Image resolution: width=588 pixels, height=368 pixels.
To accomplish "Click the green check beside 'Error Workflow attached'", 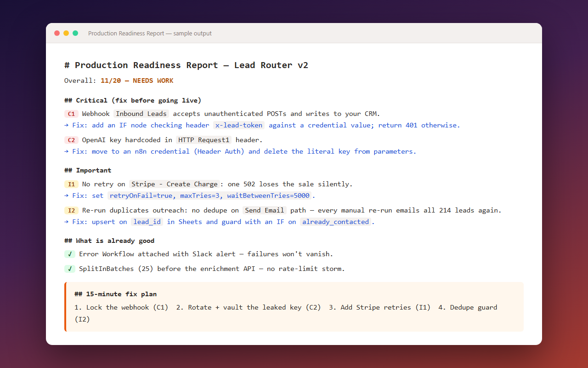I will coord(70,254).
